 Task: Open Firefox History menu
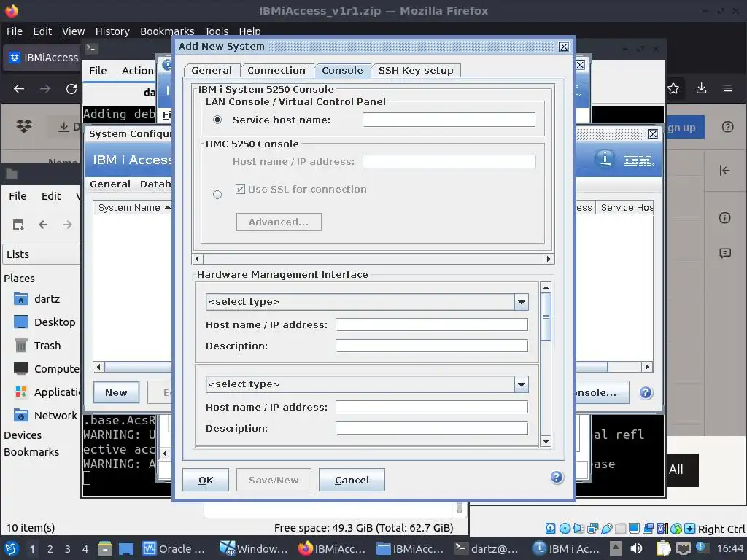click(x=112, y=31)
